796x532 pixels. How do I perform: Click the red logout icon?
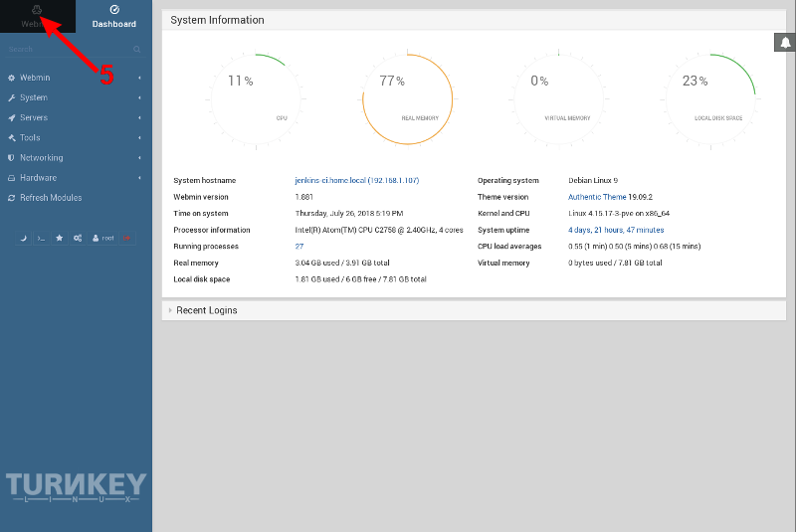coord(127,239)
